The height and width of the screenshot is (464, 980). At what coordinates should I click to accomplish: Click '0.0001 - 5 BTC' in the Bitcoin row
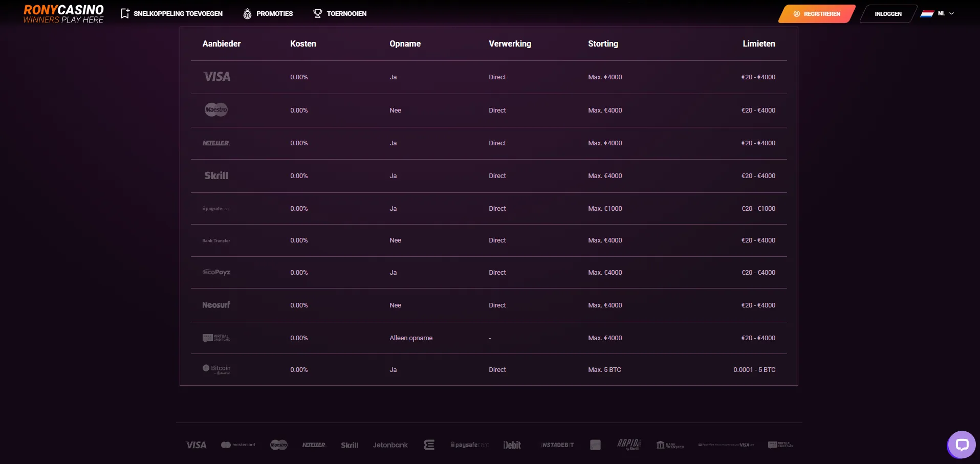[754, 370]
